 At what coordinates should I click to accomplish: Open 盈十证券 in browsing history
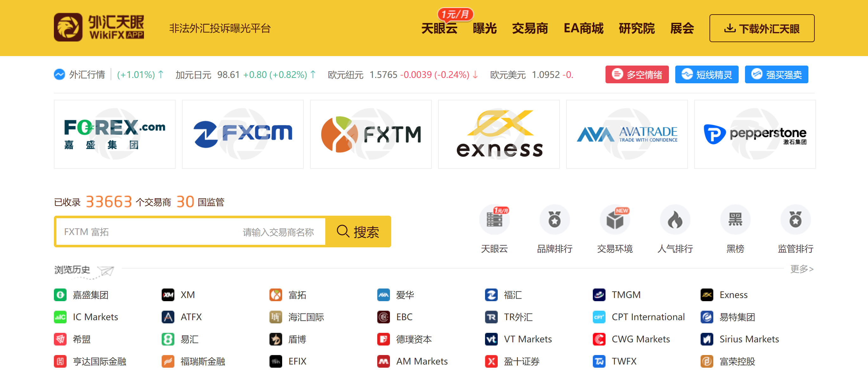513,361
